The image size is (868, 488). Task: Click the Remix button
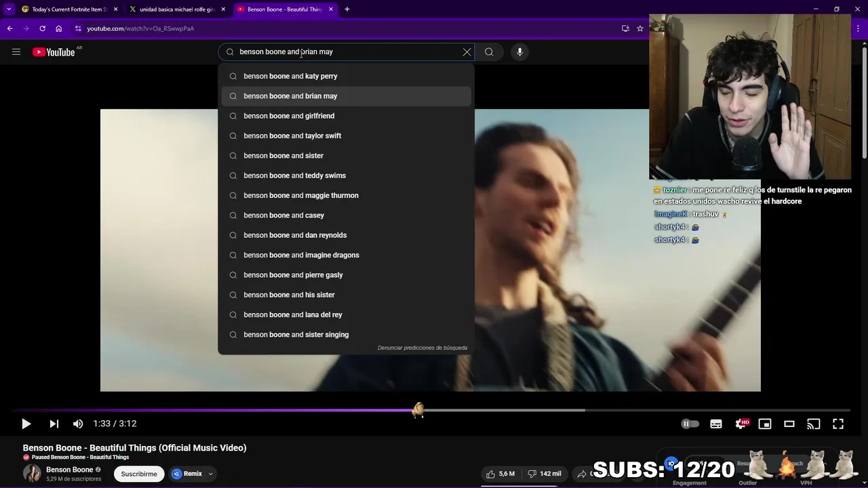coord(186,474)
